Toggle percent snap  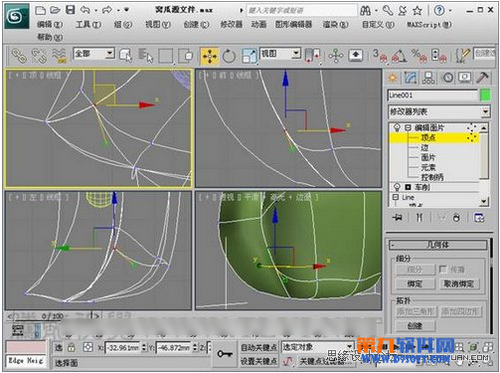coord(419,55)
